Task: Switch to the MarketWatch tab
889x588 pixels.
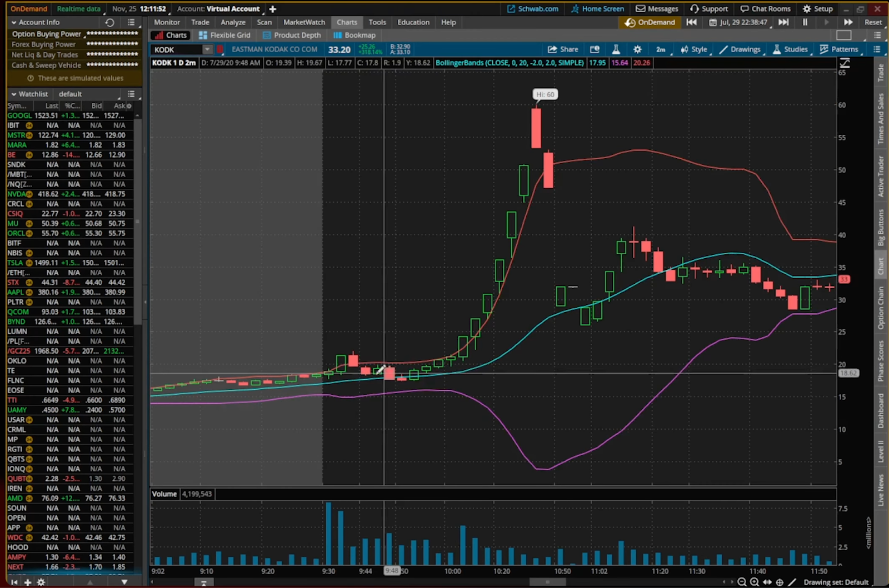Action: [304, 22]
